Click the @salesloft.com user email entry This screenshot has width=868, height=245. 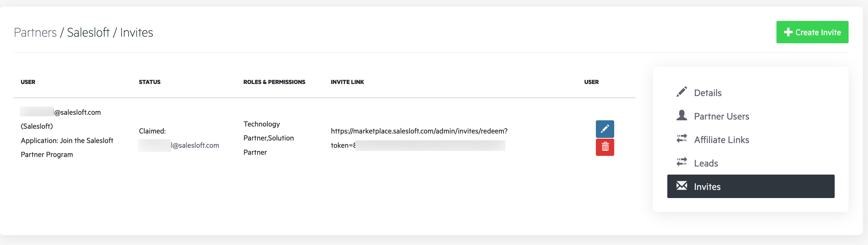(61, 112)
